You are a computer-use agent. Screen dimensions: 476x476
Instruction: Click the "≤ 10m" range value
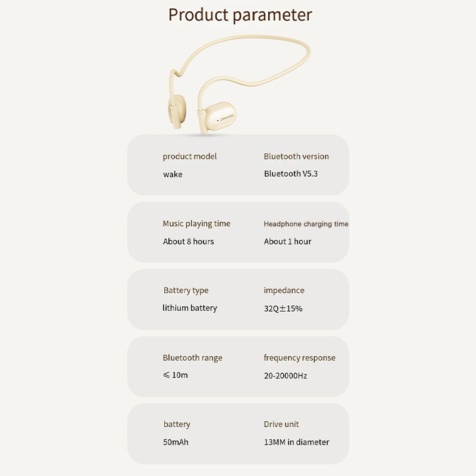tap(175, 375)
